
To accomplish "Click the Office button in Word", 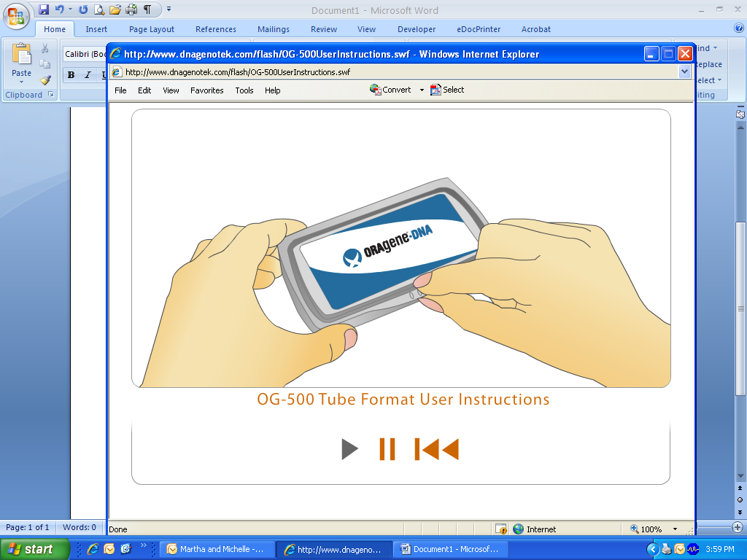I will point(16,16).
